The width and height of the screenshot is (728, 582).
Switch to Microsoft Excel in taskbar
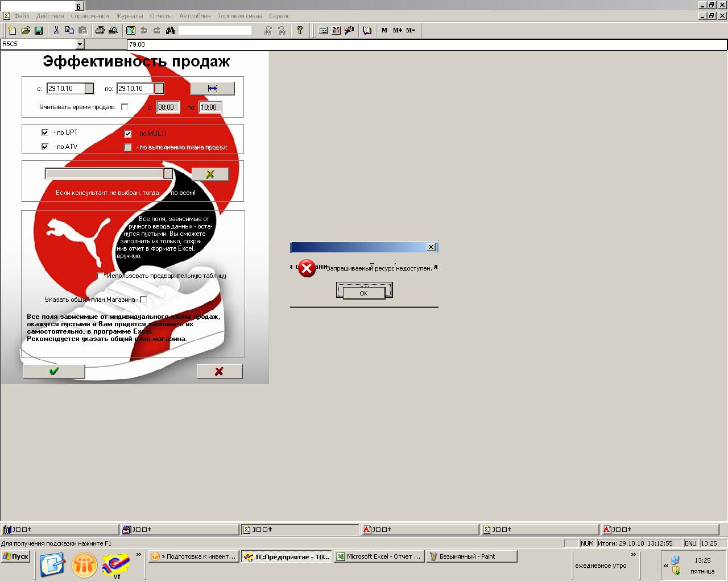click(379, 557)
